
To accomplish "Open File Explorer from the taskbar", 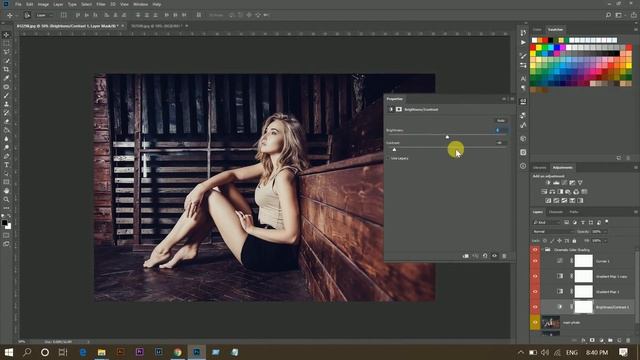I will [102, 352].
